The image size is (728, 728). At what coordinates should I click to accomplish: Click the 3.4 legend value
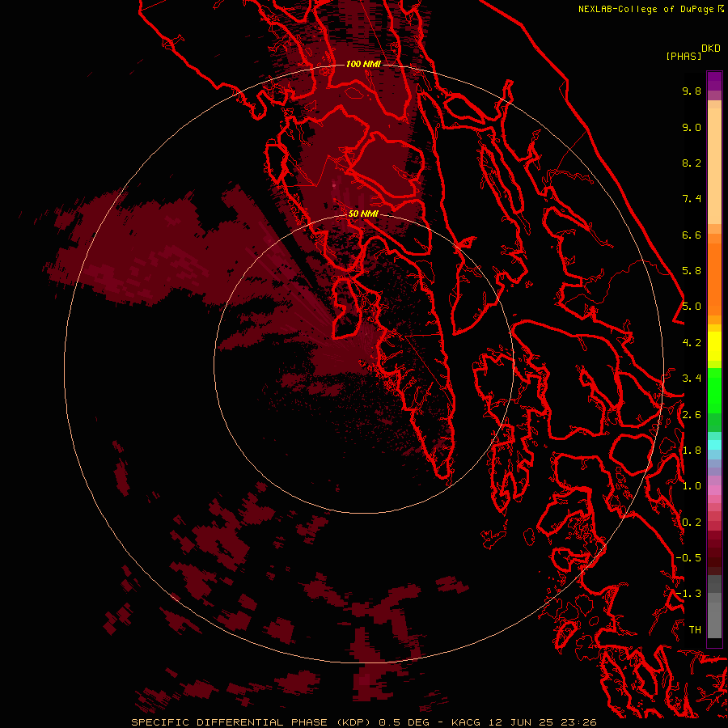point(692,379)
